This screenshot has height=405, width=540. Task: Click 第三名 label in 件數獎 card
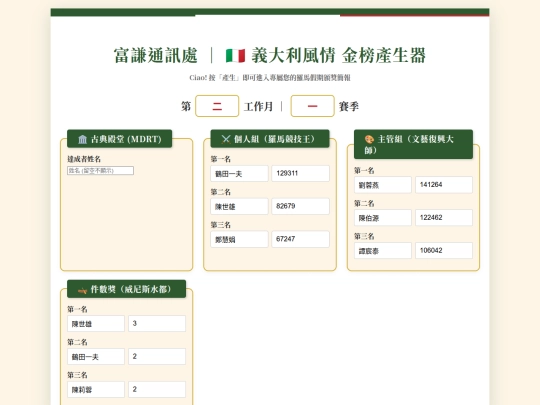coord(77,375)
